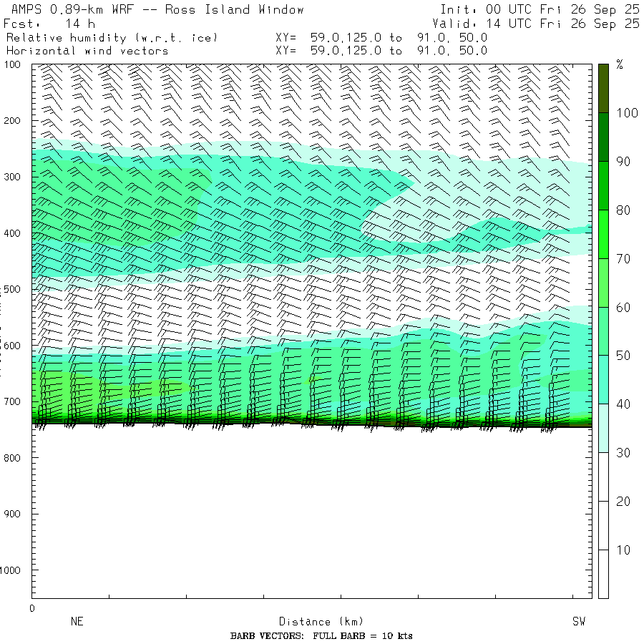Select the white 0-10 percent colorbar segment
The image size is (644, 644).
pos(604,574)
